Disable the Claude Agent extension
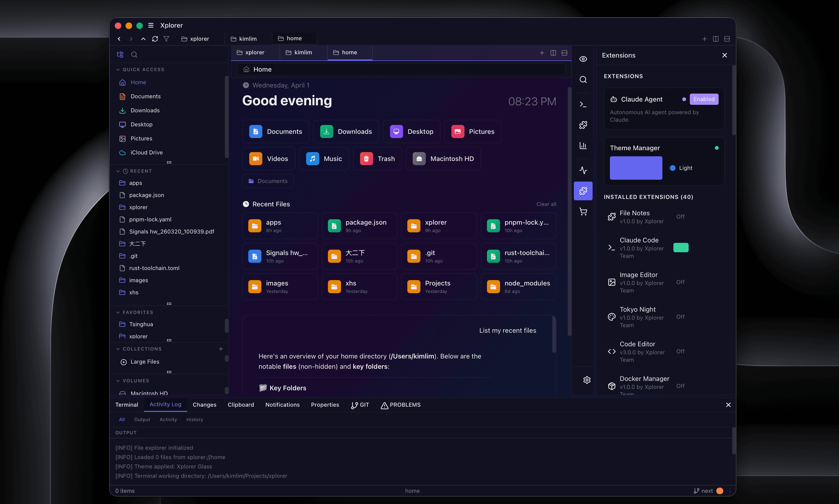 [x=704, y=99]
